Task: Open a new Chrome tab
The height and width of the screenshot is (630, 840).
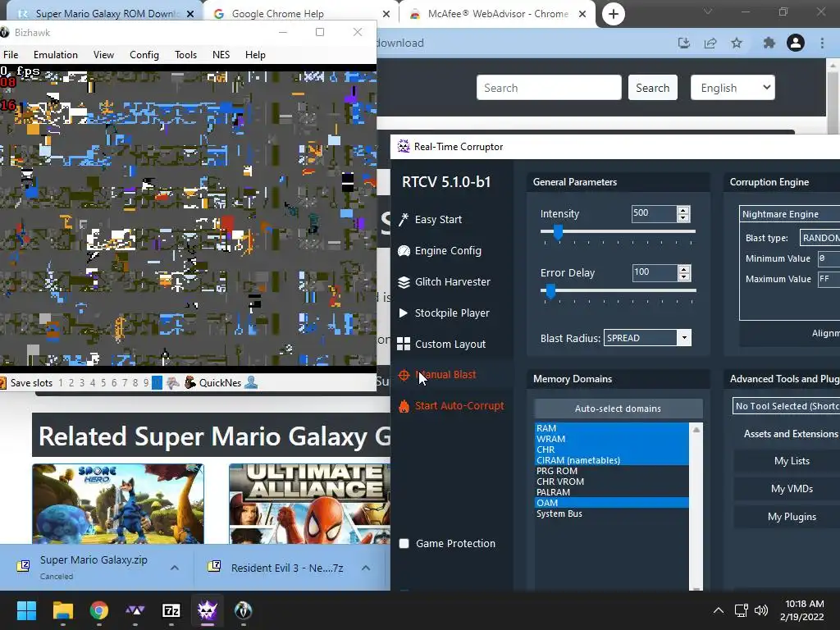Action: 614,14
